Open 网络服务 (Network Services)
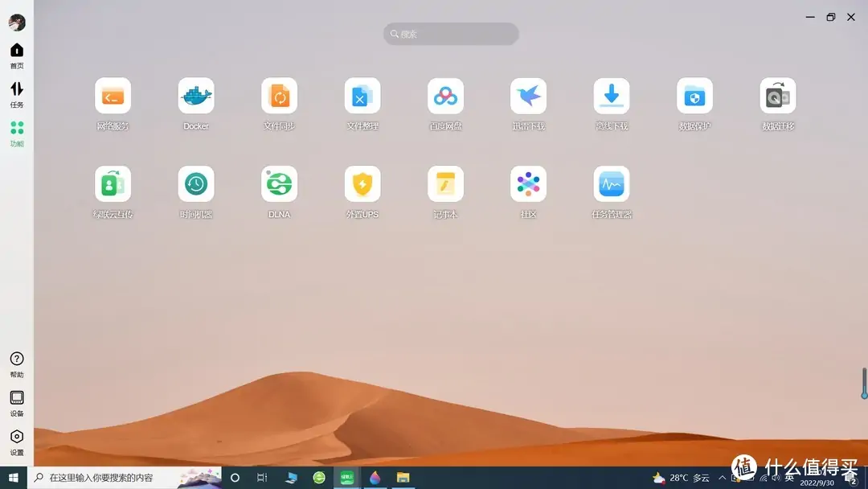The height and width of the screenshot is (489, 868). pyautogui.click(x=113, y=97)
